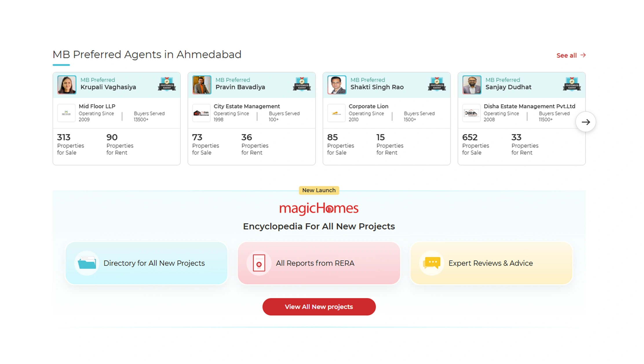This screenshot has width=644, height=364.
Task: Click the blue folder directory icon
Action: point(87,263)
